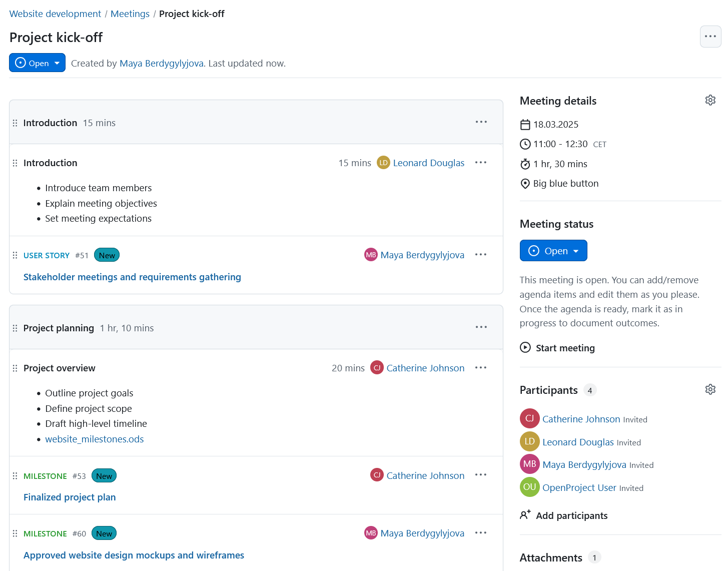Viewport: 728px width, 571px height.
Task: Navigate to Meetings via the breadcrumb
Action: (130, 14)
